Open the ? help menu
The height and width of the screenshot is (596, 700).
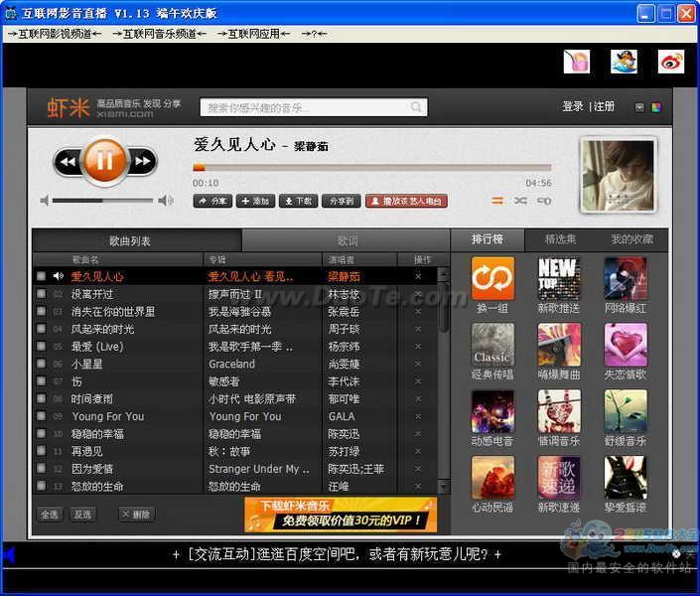pyautogui.click(x=314, y=34)
